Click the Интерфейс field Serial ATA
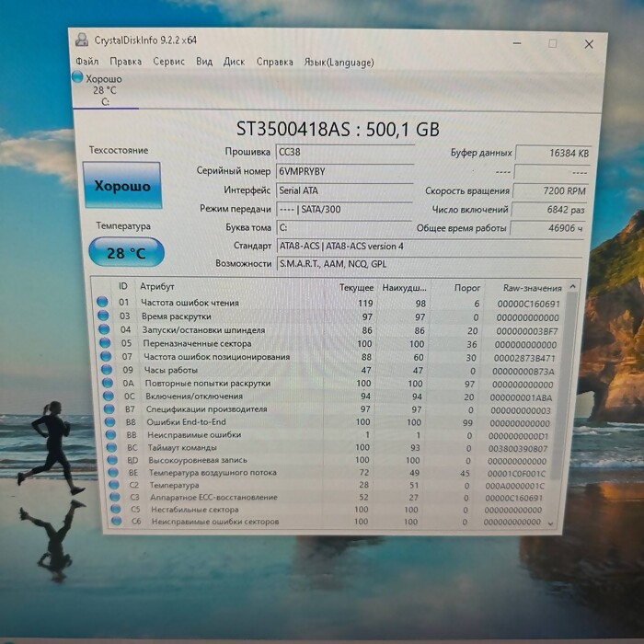 [345, 190]
